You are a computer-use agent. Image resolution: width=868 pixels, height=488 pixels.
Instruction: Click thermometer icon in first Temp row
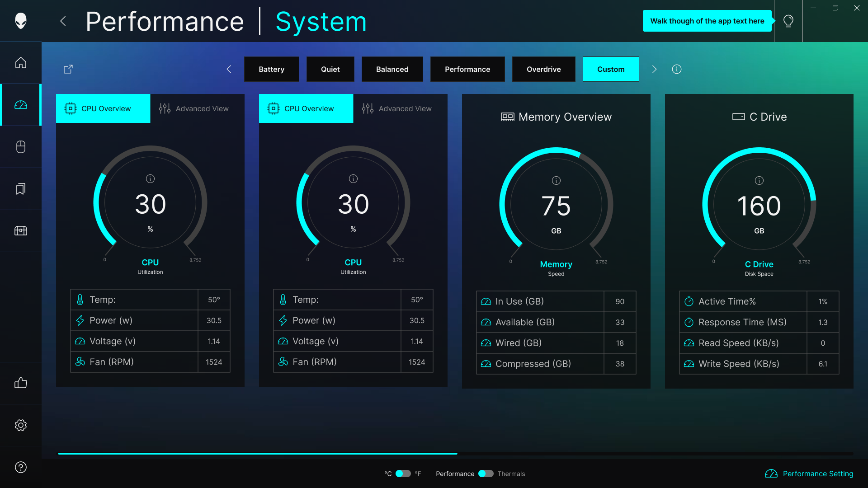(x=80, y=300)
